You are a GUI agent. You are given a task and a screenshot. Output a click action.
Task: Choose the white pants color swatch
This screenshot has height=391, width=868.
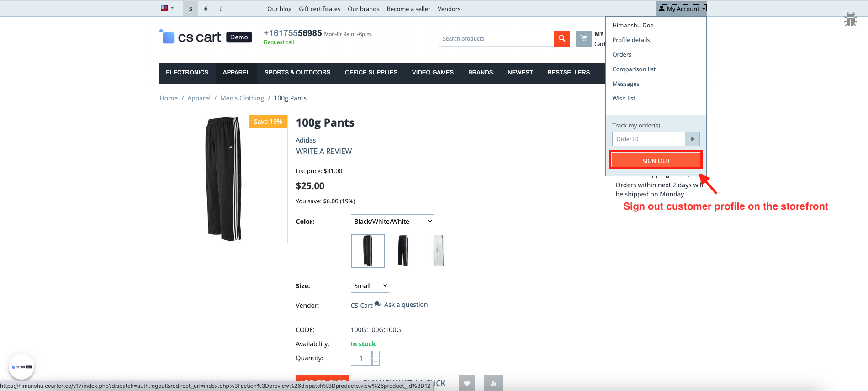[x=438, y=251]
